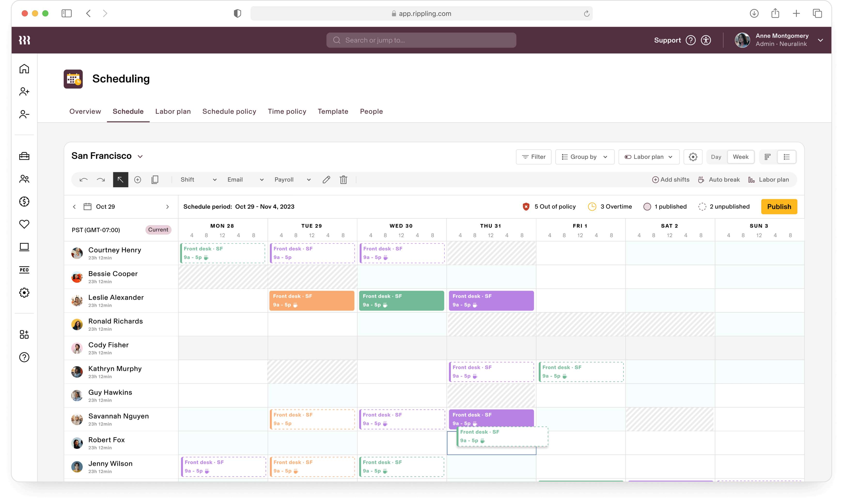Click the home icon in sidebar

click(x=24, y=69)
